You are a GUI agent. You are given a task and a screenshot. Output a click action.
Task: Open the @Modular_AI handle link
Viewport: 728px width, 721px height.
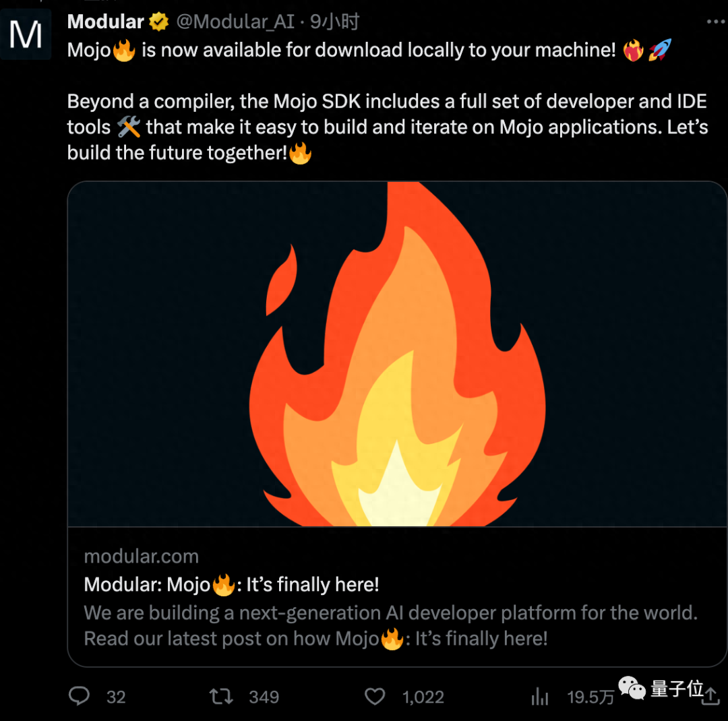click(x=235, y=22)
